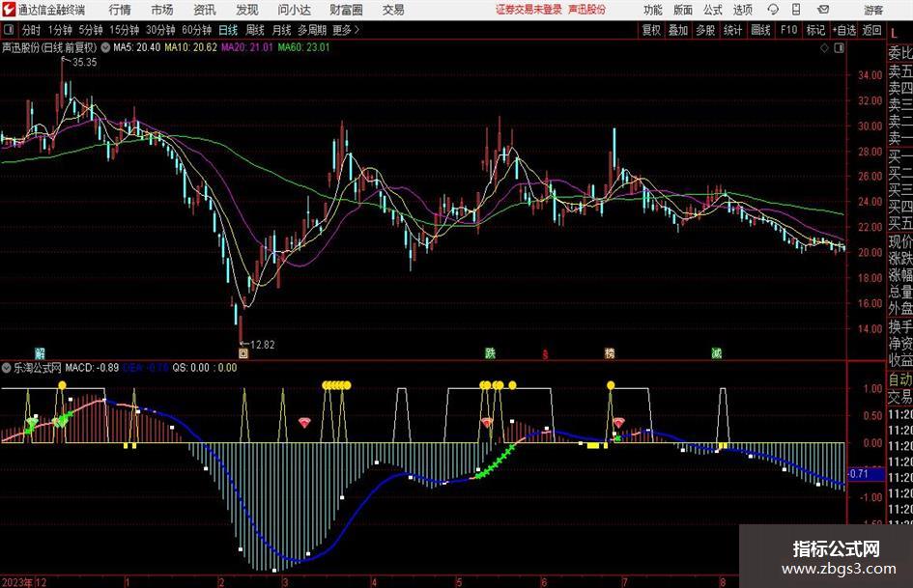Click the 多股 multi-stock toolbar button

[x=705, y=30]
